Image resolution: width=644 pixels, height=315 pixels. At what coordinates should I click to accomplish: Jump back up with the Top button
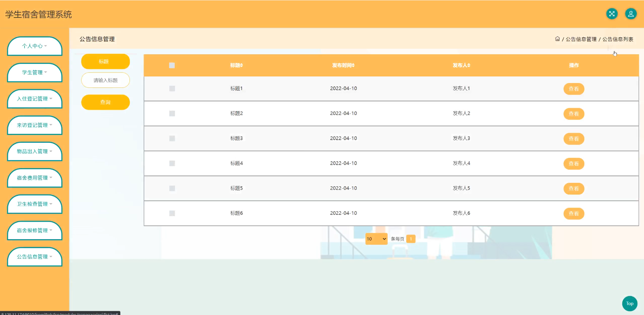tap(630, 303)
